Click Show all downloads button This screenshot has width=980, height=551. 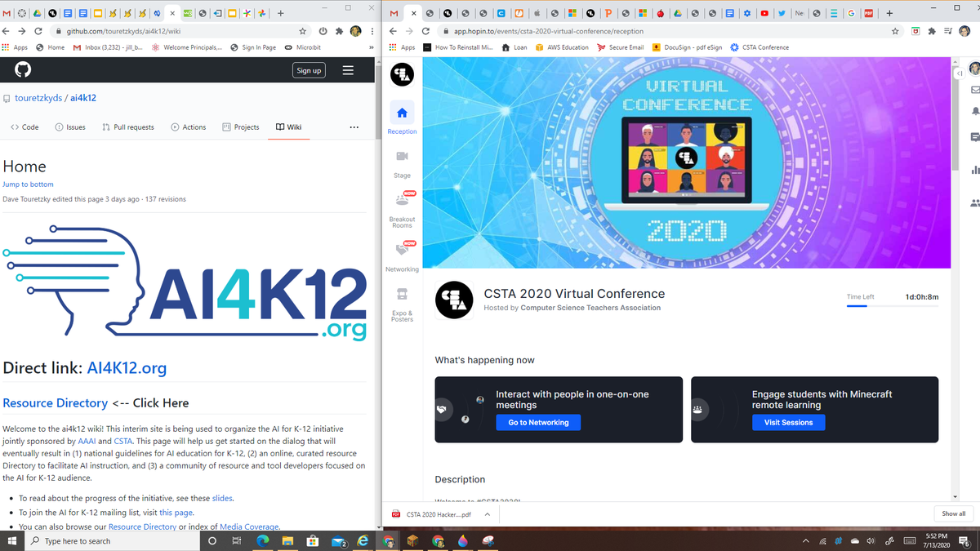click(953, 513)
